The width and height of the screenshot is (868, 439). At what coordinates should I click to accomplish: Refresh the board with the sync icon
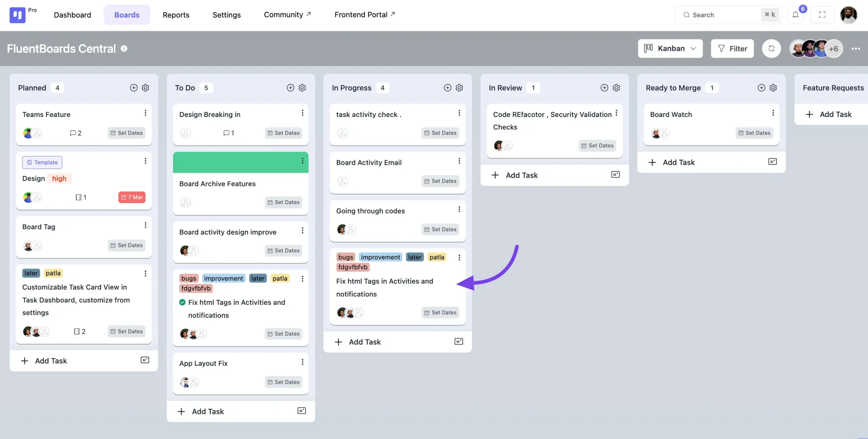pyautogui.click(x=771, y=48)
